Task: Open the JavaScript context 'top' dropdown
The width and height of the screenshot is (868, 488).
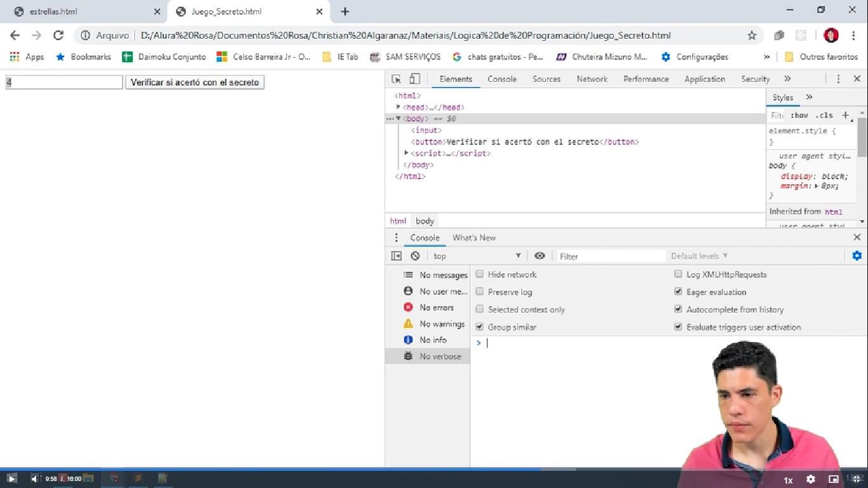Action: tap(477, 256)
